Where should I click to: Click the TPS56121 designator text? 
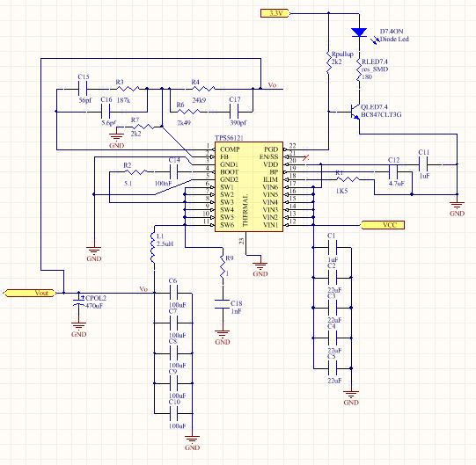pyautogui.click(x=229, y=138)
